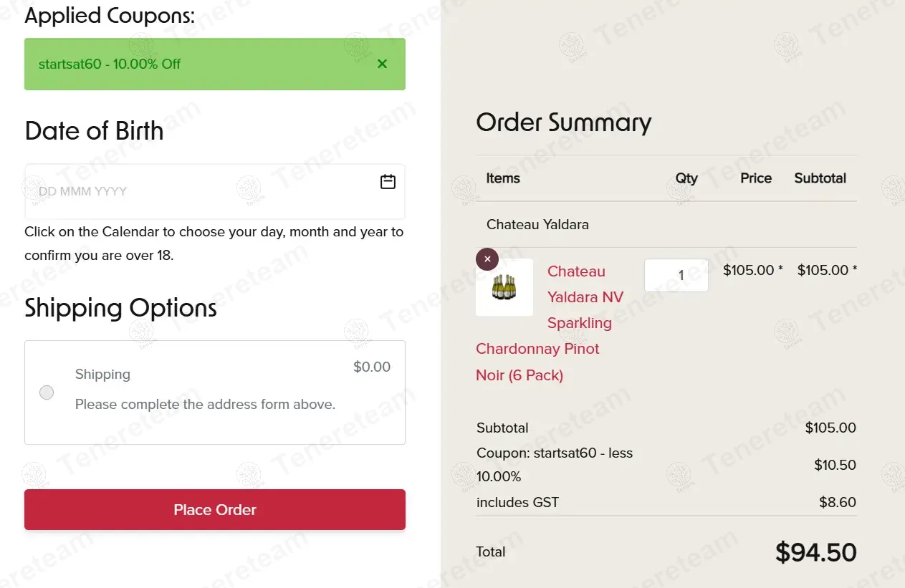Open the wine six-pack product thumbnail
The image size is (905, 588).
(x=504, y=287)
